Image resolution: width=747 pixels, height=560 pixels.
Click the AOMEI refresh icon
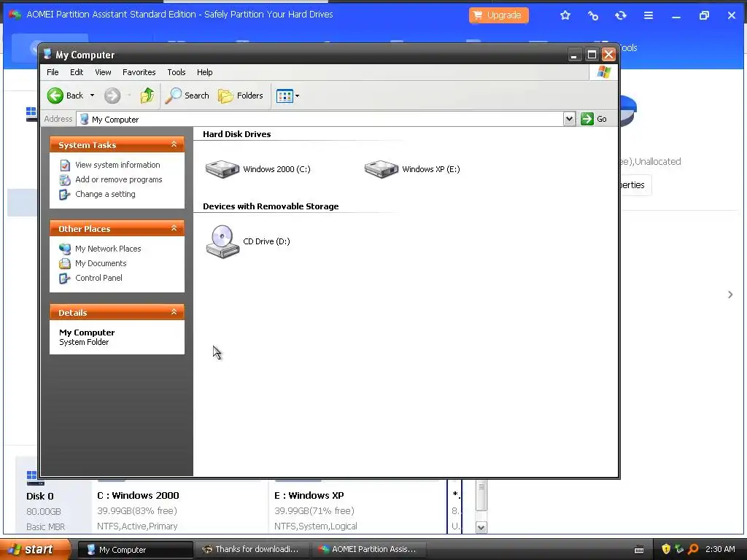coord(620,15)
